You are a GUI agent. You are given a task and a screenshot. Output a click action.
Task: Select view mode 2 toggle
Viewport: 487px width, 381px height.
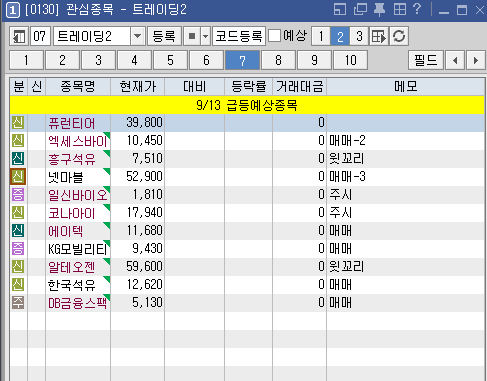340,36
